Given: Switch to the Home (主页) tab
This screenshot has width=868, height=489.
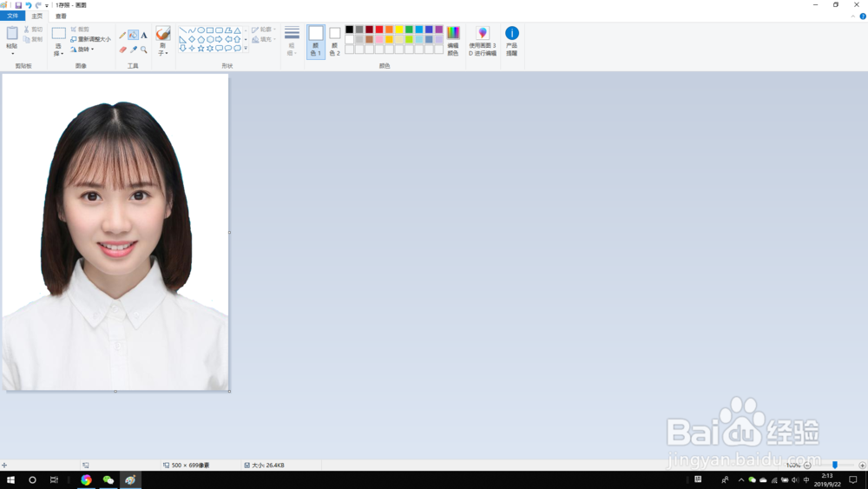Looking at the screenshot, I should [37, 16].
